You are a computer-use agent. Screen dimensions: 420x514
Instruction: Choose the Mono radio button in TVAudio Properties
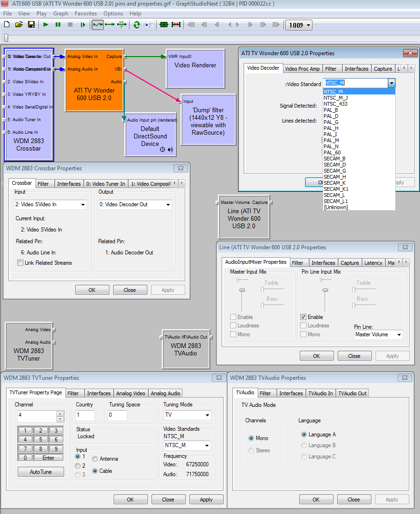(251, 438)
